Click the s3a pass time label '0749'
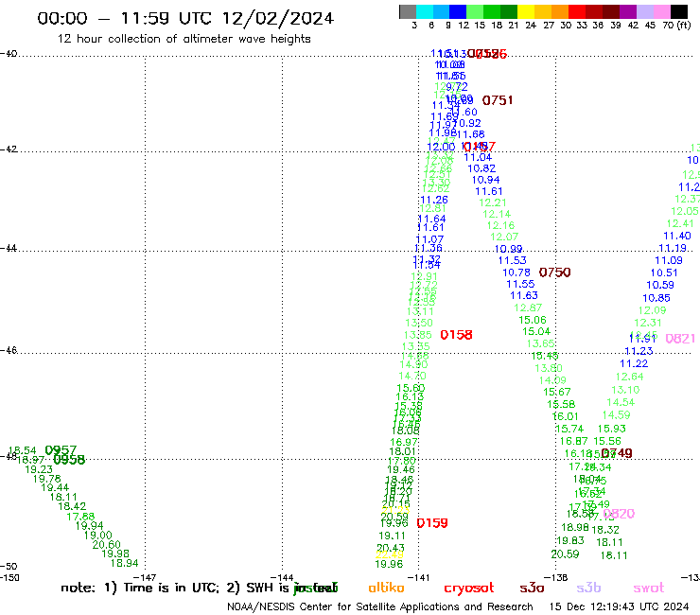This screenshot has height=615, width=700. [617, 453]
